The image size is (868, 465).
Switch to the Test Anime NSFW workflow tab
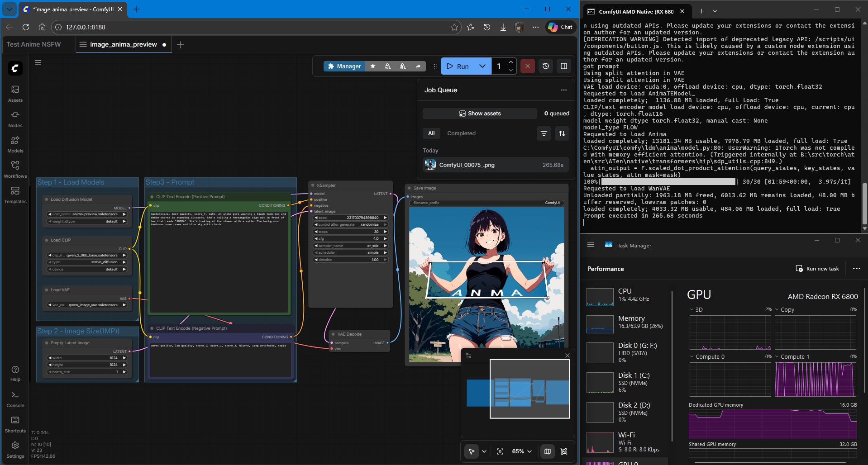point(34,44)
